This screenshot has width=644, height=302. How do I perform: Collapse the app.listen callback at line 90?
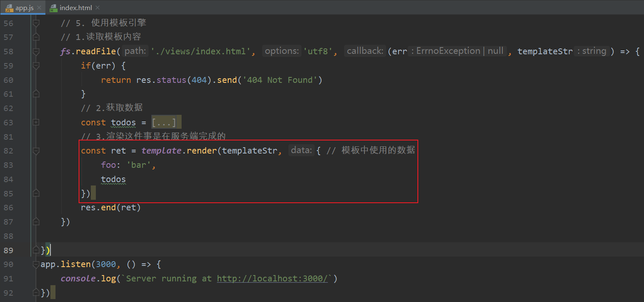click(x=36, y=265)
